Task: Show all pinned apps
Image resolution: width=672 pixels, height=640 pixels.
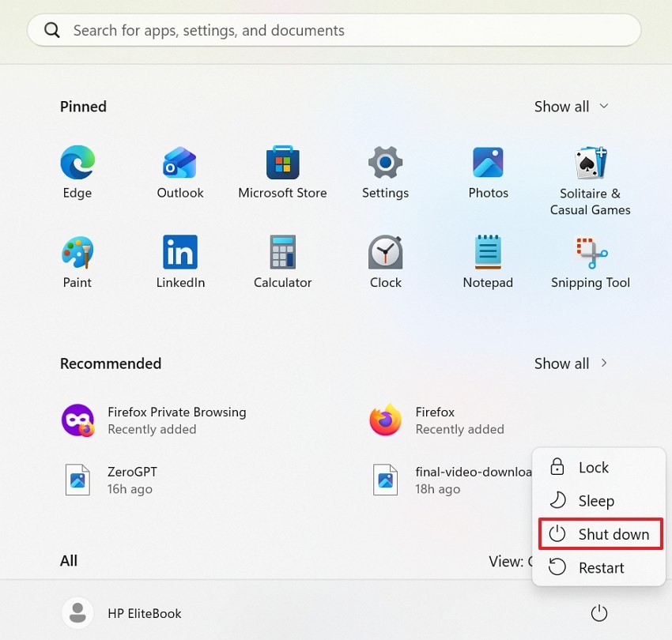Action: (x=571, y=106)
